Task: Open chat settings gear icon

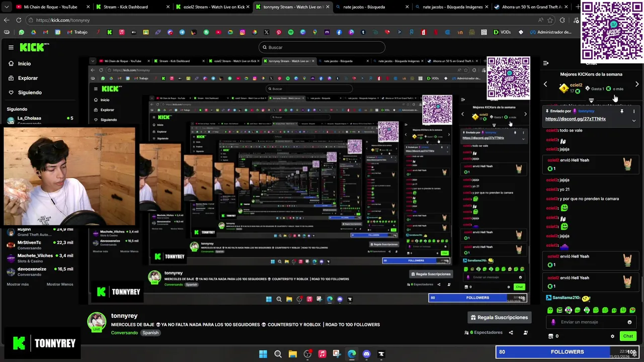Action: click(x=612, y=336)
